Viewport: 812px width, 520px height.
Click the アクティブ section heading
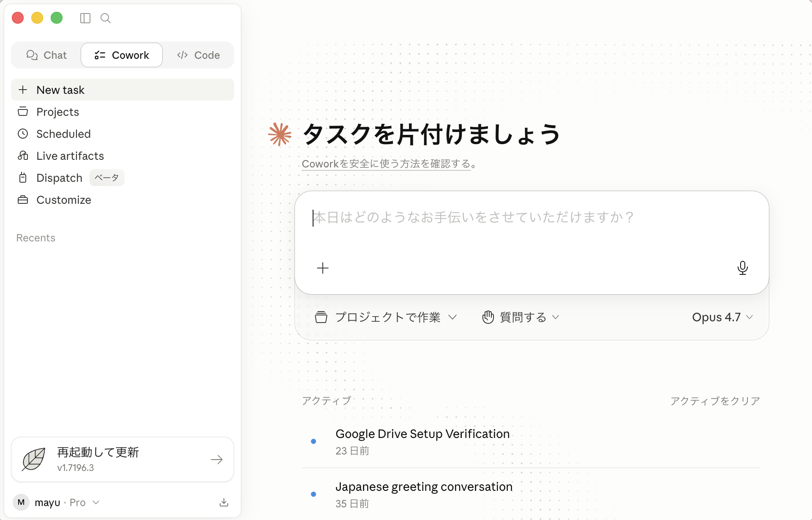coord(327,401)
